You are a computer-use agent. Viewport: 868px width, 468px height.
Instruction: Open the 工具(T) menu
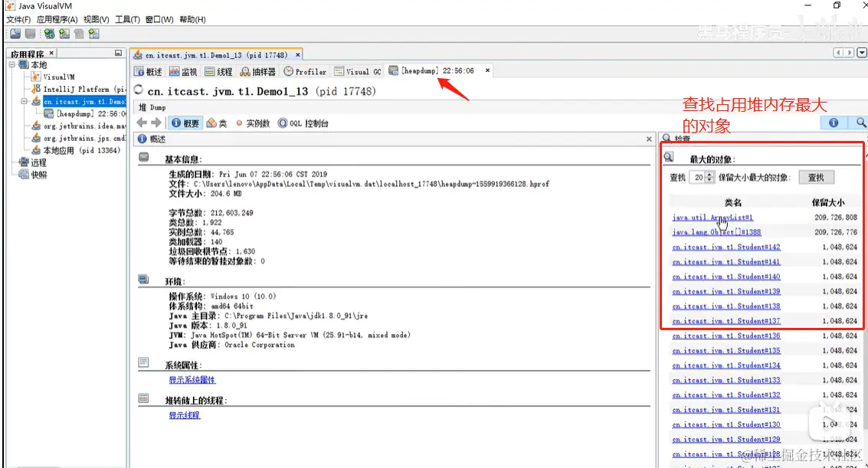pyautogui.click(x=127, y=19)
